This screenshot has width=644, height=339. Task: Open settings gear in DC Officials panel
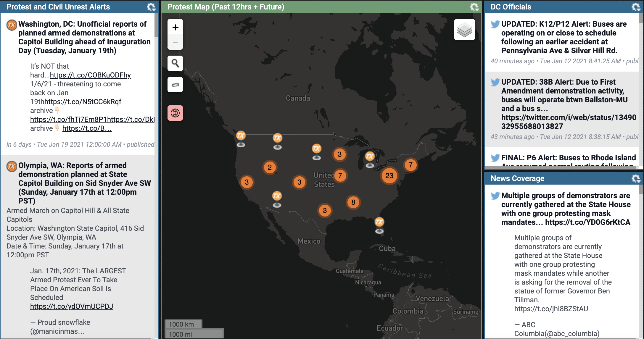click(x=636, y=7)
